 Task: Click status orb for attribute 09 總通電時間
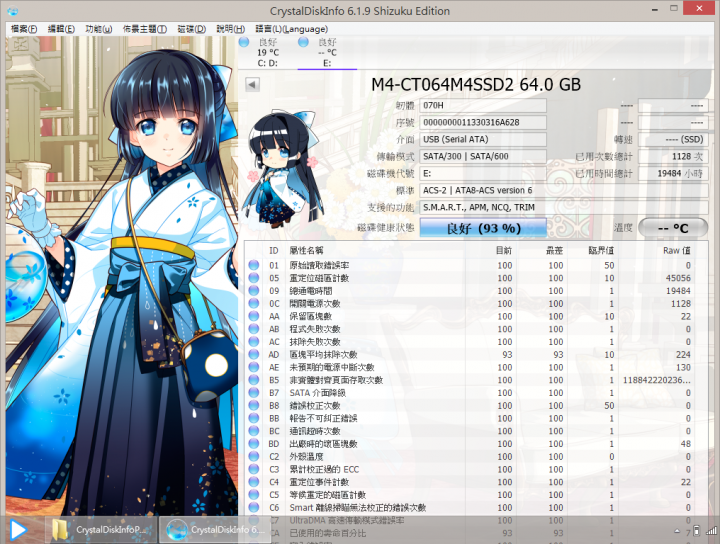coord(253,291)
